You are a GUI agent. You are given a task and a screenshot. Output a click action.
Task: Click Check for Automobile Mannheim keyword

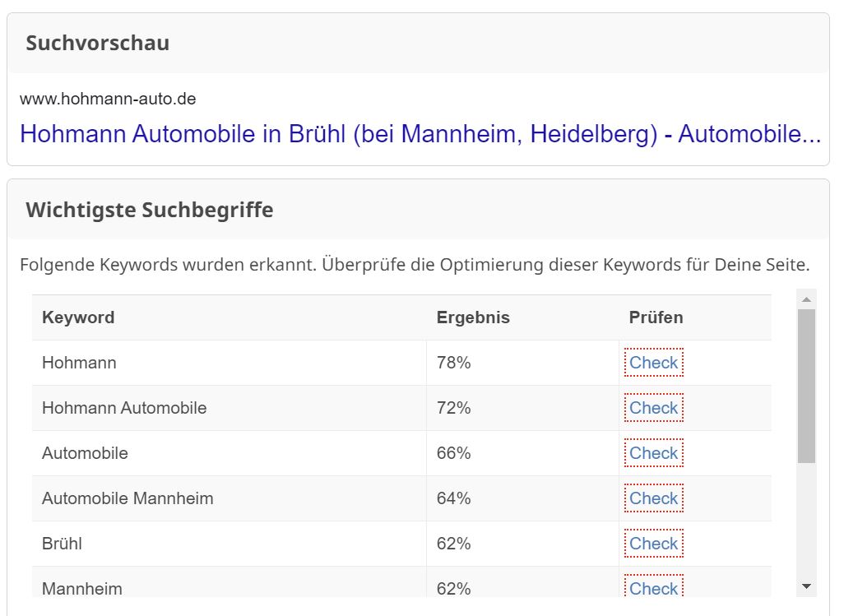tap(653, 498)
